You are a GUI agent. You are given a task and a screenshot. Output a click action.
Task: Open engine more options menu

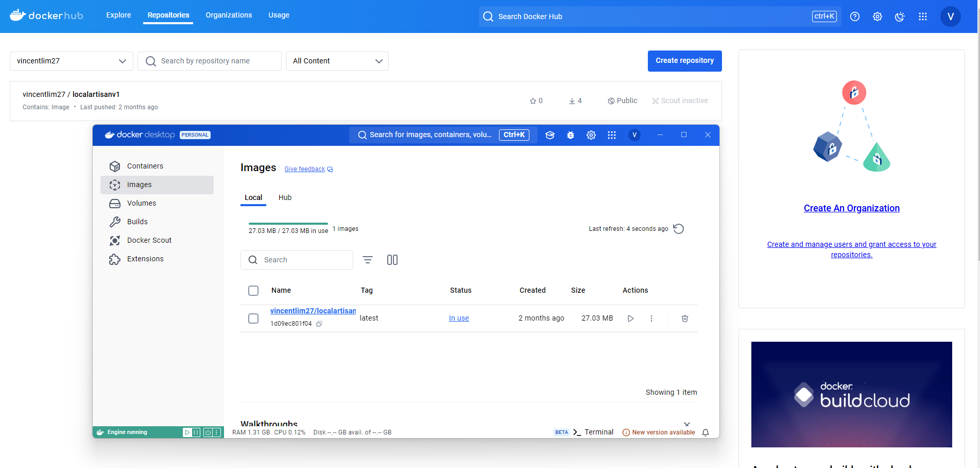click(217, 432)
